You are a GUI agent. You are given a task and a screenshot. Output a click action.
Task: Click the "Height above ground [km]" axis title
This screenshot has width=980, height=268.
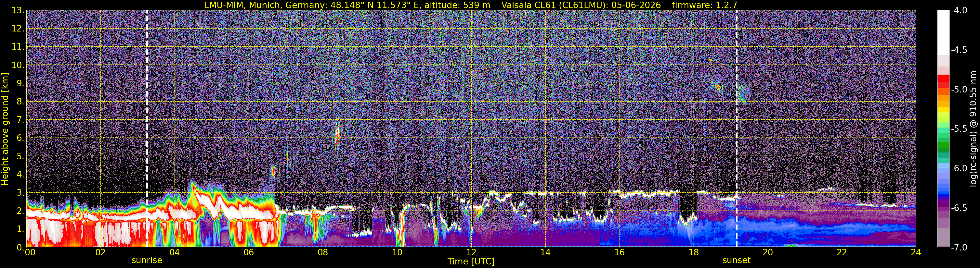coord(5,129)
